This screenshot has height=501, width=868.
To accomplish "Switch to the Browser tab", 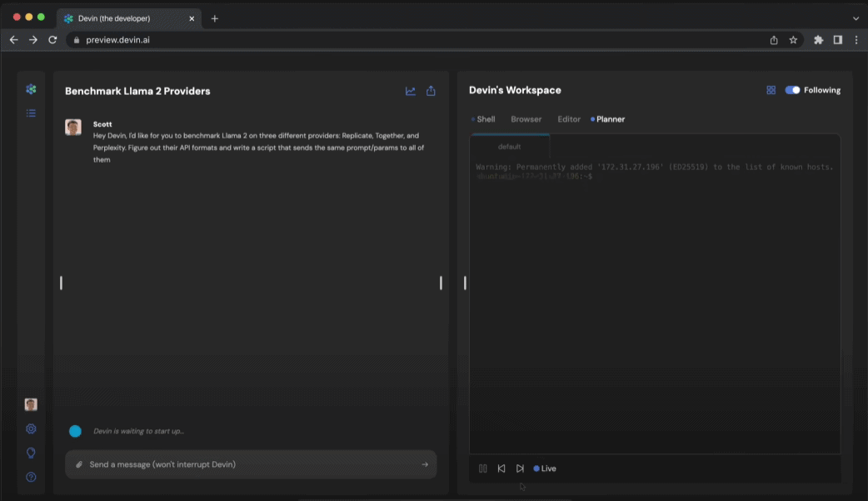I will (x=526, y=118).
